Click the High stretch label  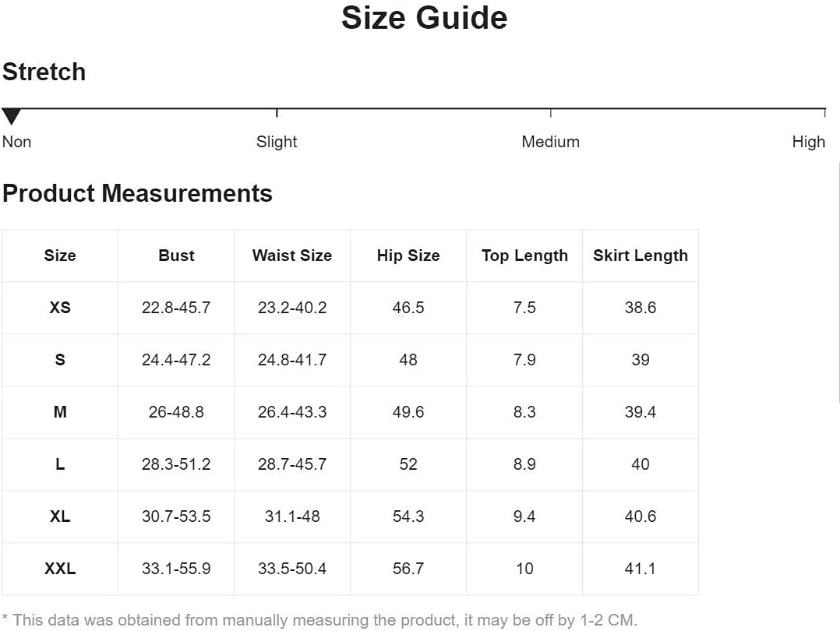click(x=808, y=142)
